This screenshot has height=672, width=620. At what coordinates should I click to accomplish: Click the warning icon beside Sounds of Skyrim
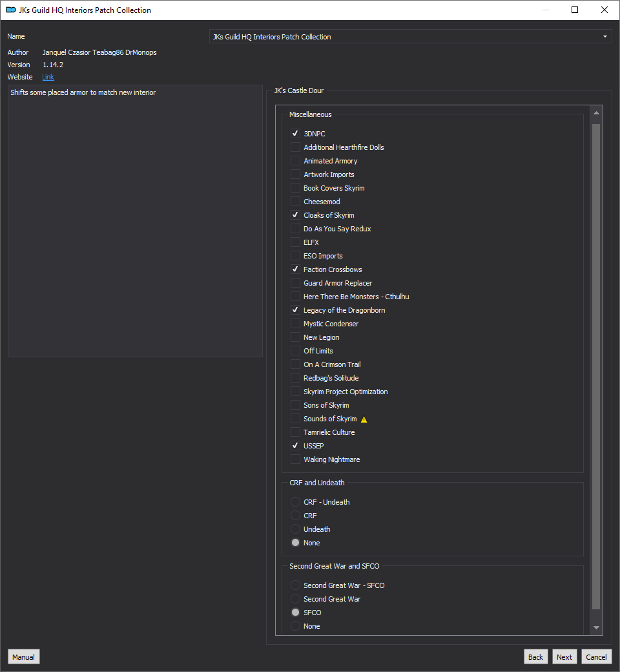364,419
